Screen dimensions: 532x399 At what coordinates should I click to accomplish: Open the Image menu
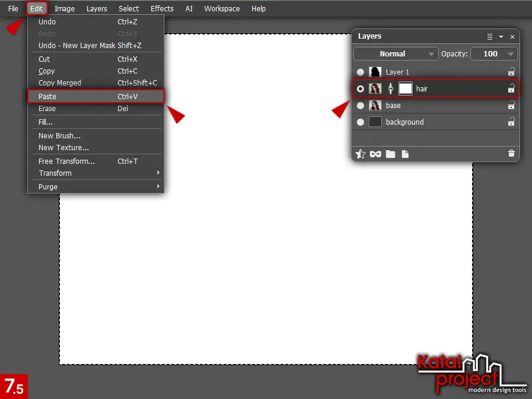[x=64, y=8]
